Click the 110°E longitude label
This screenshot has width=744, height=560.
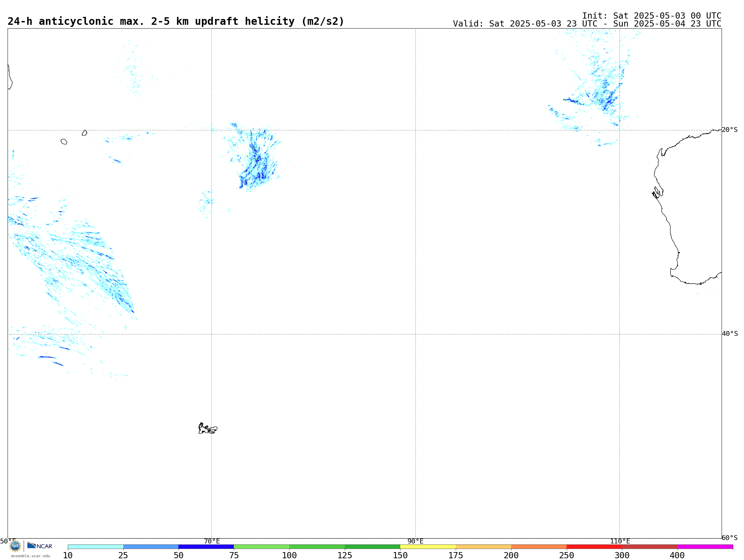[620, 541]
